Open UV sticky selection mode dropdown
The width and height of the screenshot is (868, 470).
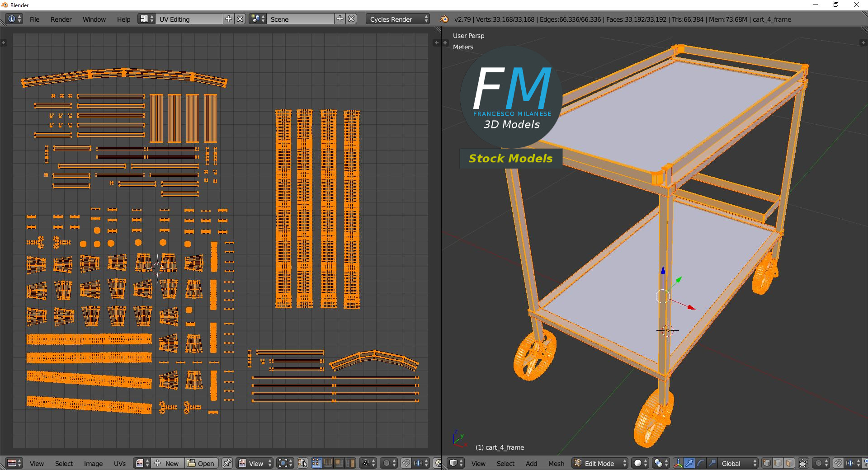click(x=368, y=463)
